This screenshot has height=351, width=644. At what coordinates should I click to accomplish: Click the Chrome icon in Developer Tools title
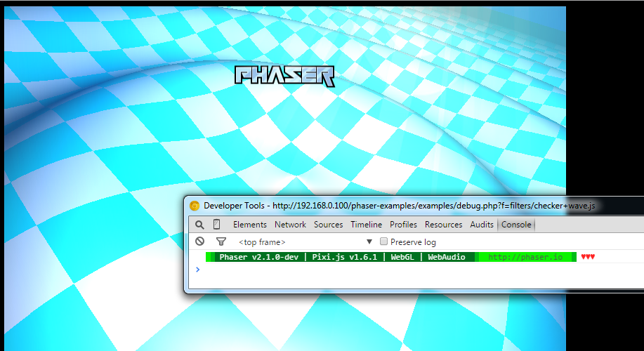click(195, 206)
